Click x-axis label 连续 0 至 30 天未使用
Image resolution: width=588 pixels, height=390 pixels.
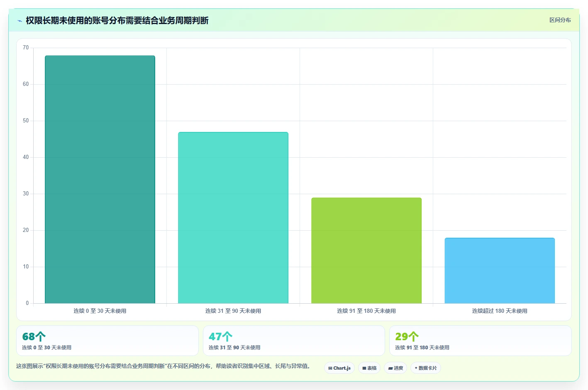(x=100, y=311)
